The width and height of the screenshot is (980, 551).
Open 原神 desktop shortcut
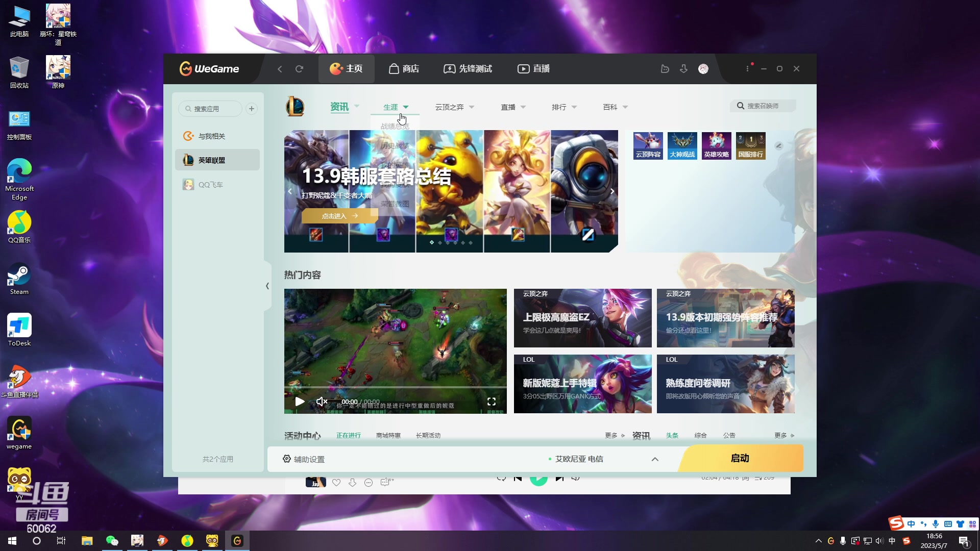point(58,72)
